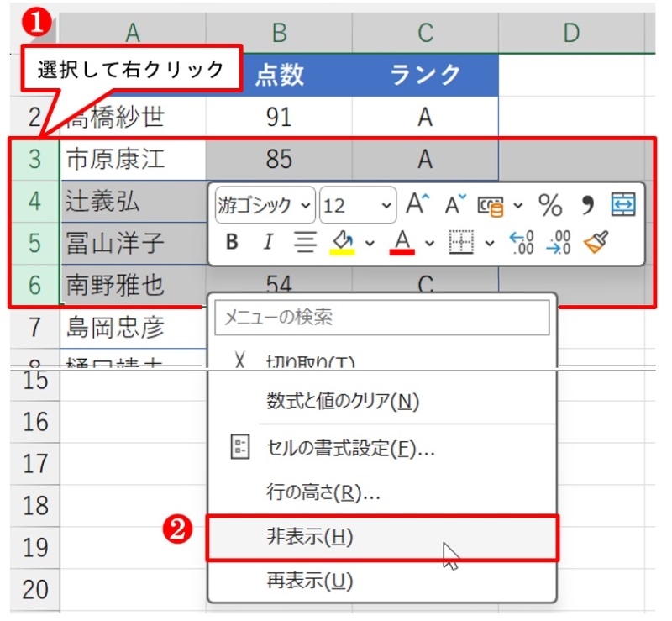Select the Increase Font Size icon
This screenshot has height=621, width=672.
coord(416,203)
